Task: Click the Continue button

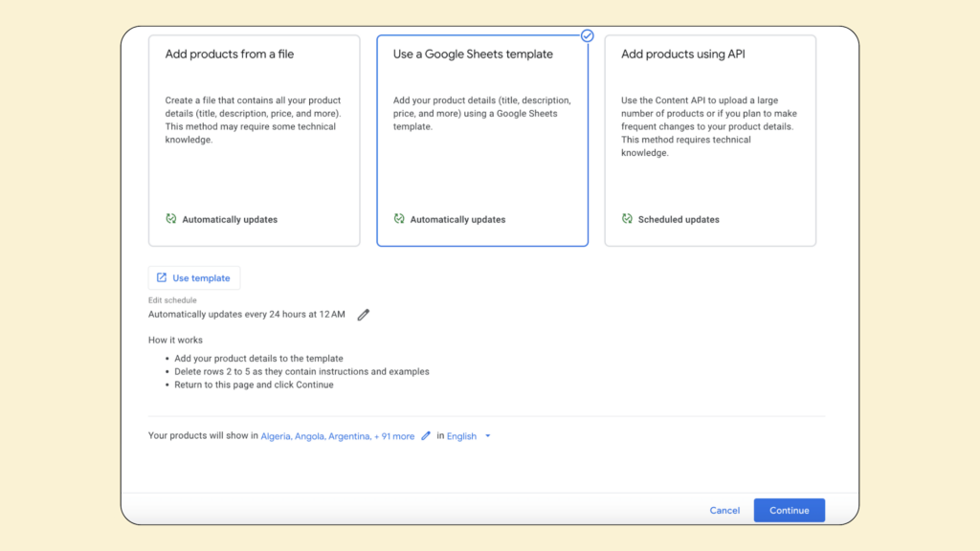Action: [x=789, y=511]
